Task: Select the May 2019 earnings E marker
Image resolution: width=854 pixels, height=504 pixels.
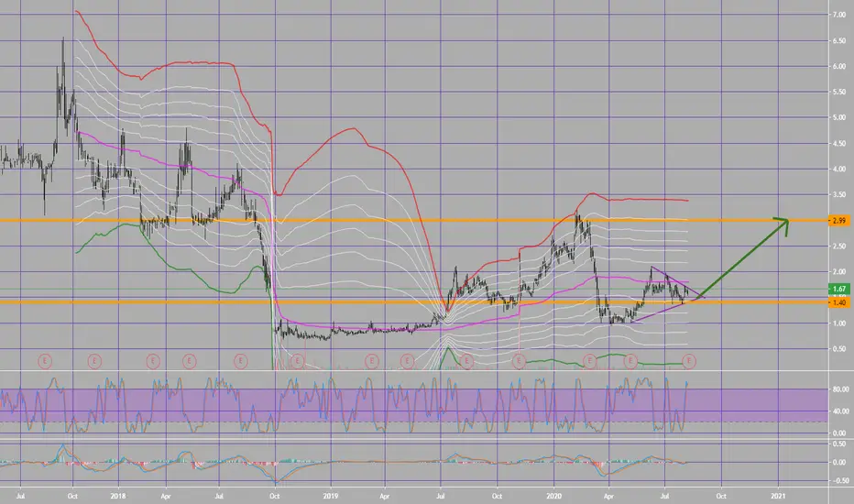Action: click(x=408, y=361)
